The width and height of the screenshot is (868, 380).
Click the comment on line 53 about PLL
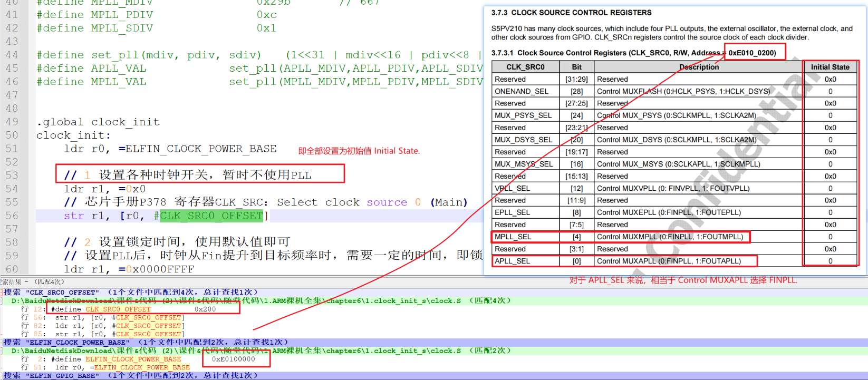(188, 175)
